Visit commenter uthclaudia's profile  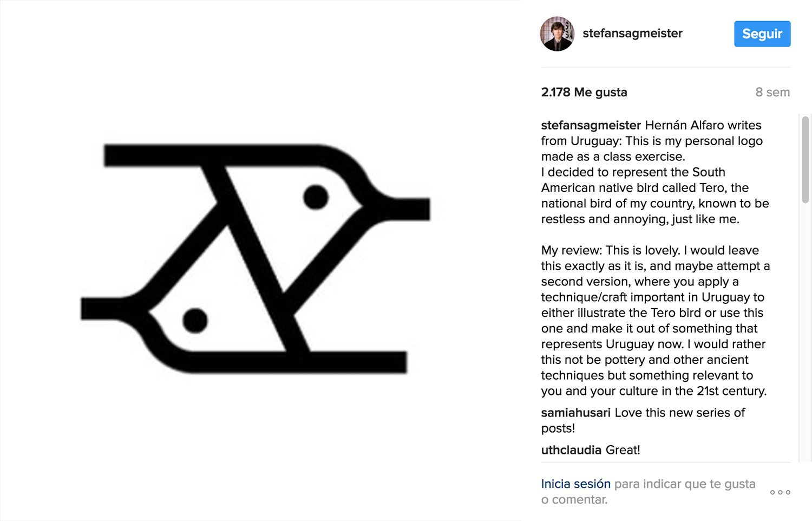[x=571, y=450]
